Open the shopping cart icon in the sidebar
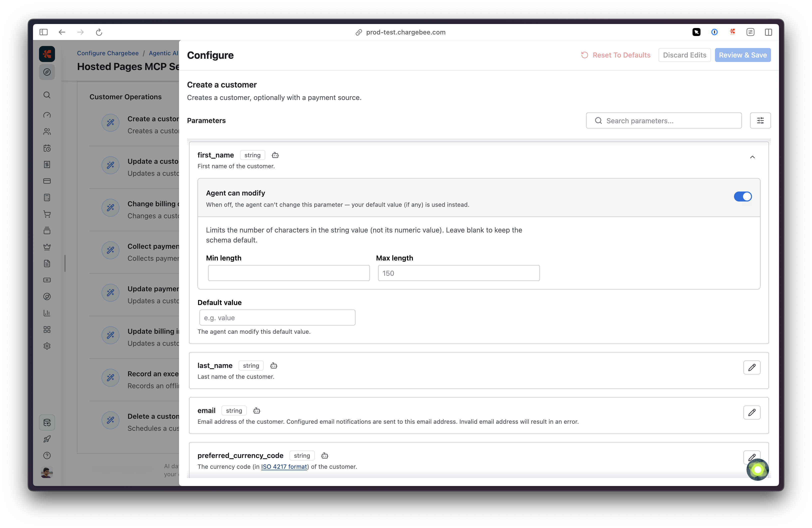Image resolution: width=812 pixels, height=528 pixels. pyautogui.click(x=47, y=214)
